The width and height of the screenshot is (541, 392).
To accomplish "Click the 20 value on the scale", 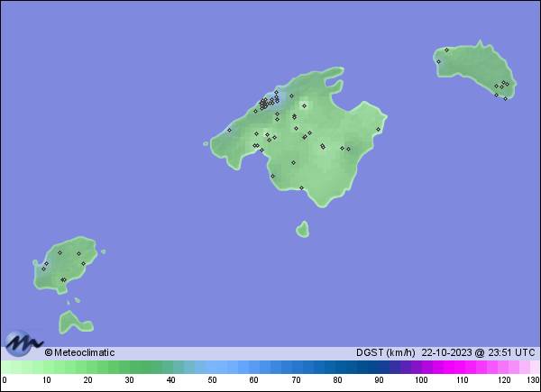I will click(x=88, y=380).
